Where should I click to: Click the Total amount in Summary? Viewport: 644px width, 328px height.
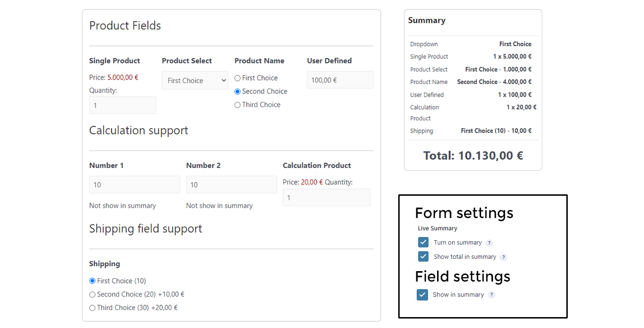[x=473, y=155]
